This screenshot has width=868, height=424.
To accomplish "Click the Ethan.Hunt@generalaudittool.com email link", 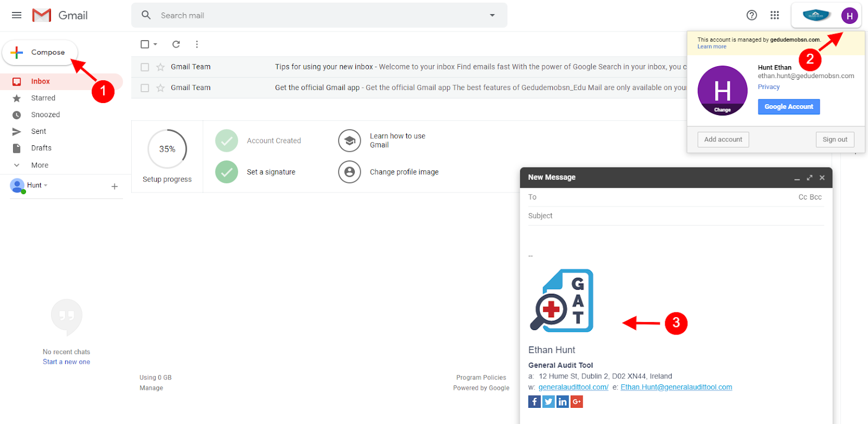I will [676, 387].
